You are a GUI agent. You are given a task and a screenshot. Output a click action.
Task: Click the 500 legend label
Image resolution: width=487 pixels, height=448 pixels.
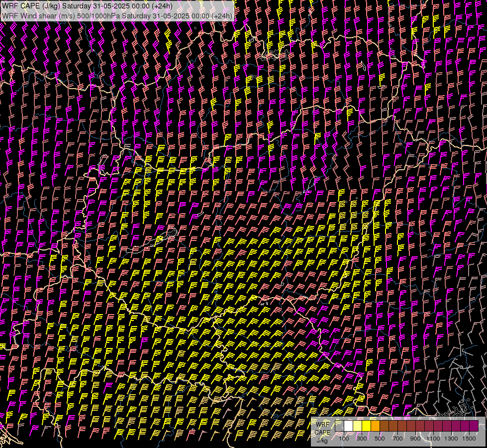[380, 439]
